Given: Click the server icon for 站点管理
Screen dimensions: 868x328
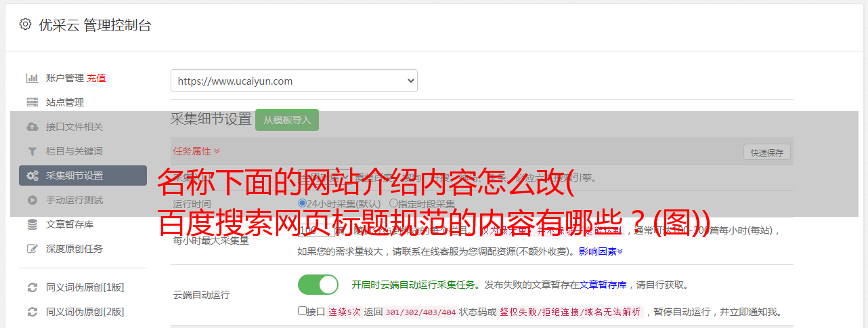Looking at the screenshot, I should point(32,102).
